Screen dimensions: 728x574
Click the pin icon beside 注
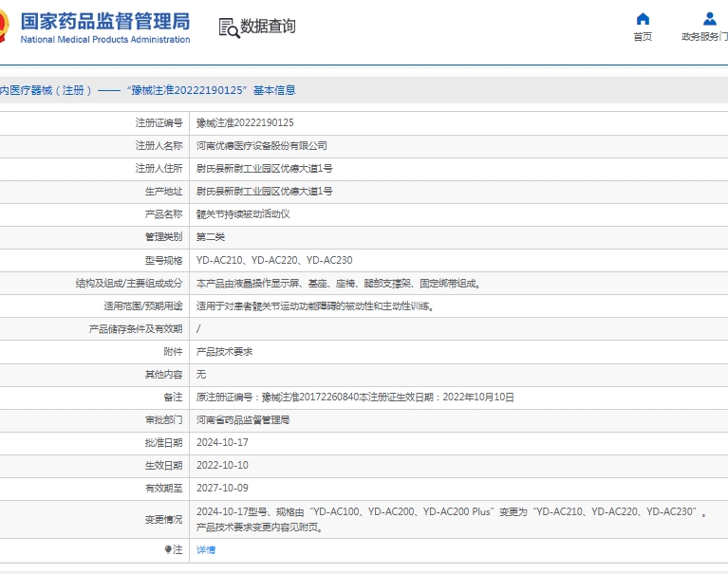tap(169, 549)
